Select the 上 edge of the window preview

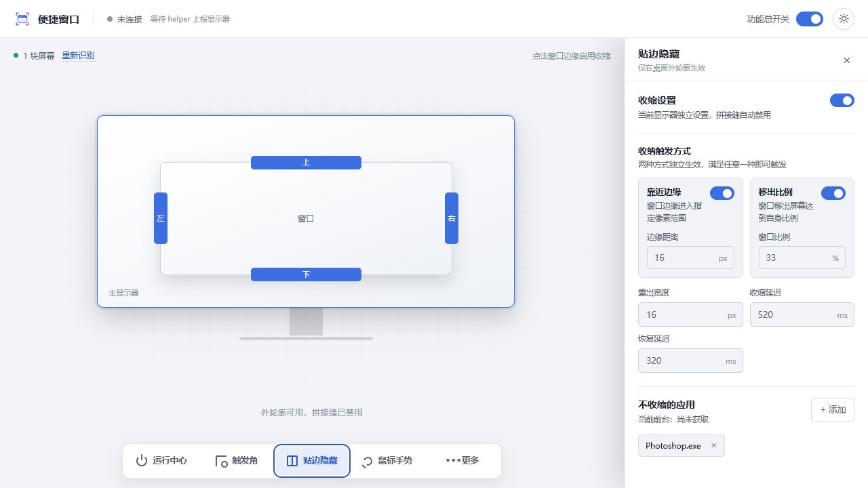coord(306,163)
